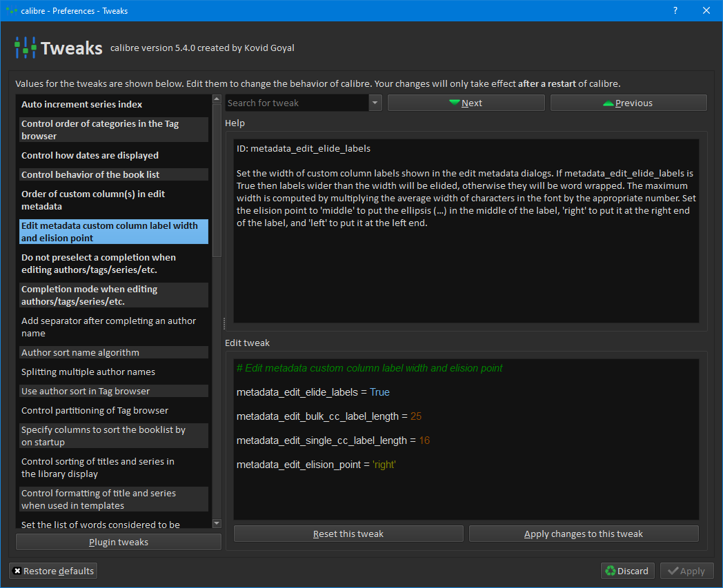
Task: Focus the Search for tweak field
Action: (x=297, y=103)
